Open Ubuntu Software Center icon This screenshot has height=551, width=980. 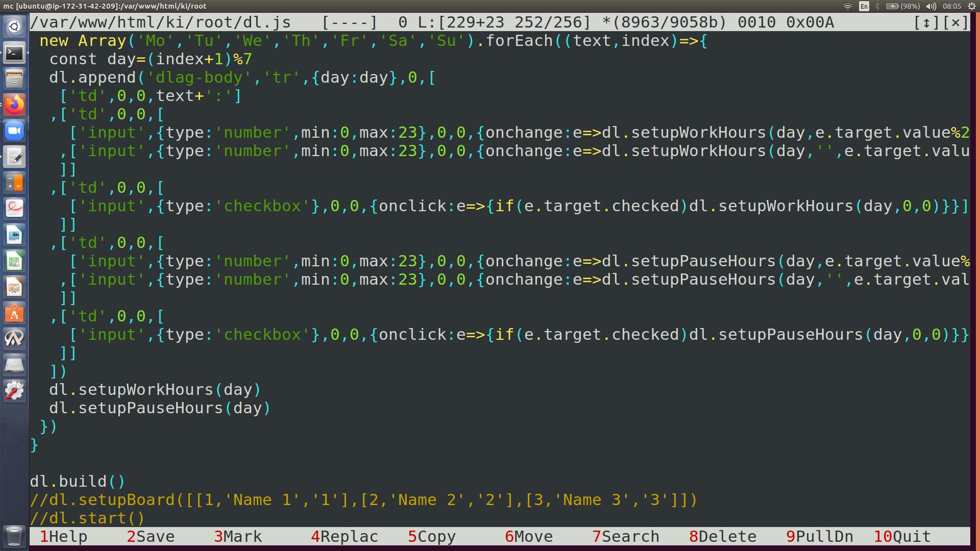point(14,313)
